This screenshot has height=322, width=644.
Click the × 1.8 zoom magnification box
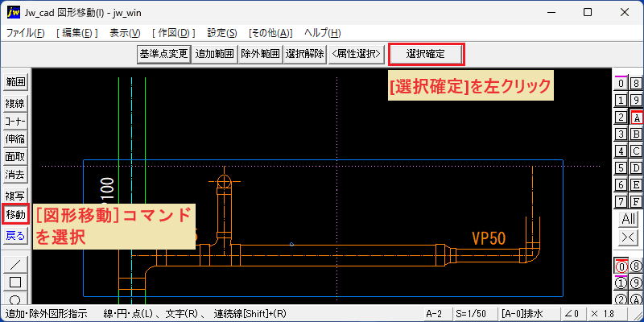pyautogui.click(x=608, y=314)
